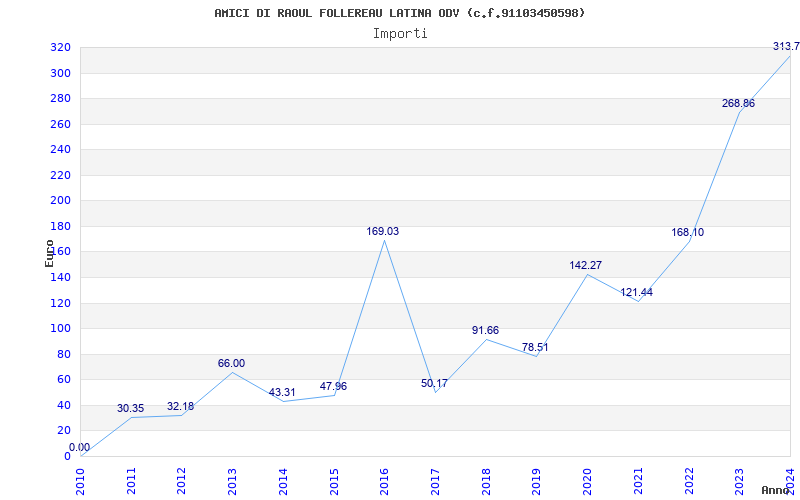
Task: Click the 2017 x-axis year label
Action: click(x=435, y=481)
